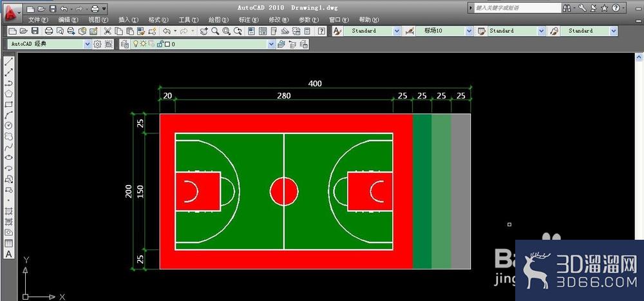Image resolution: width=644 pixels, height=301 pixels.
Task: Open the 编辑(E) menu
Action: click(68, 20)
